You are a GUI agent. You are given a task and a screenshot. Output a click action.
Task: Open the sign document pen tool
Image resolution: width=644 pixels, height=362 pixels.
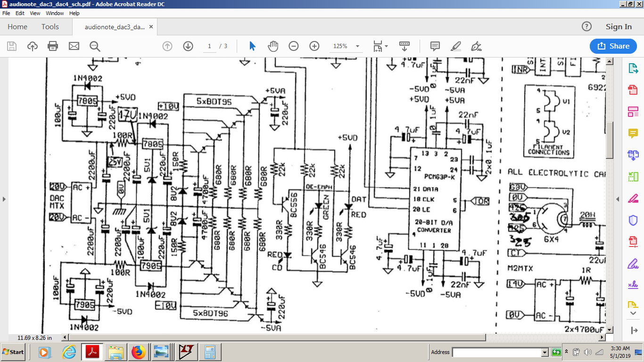[x=476, y=46]
